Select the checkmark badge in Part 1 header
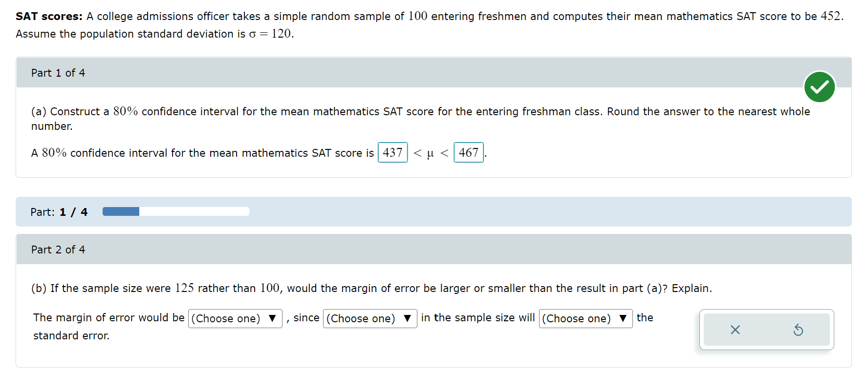The image size is (868, 375). point(819,86)
